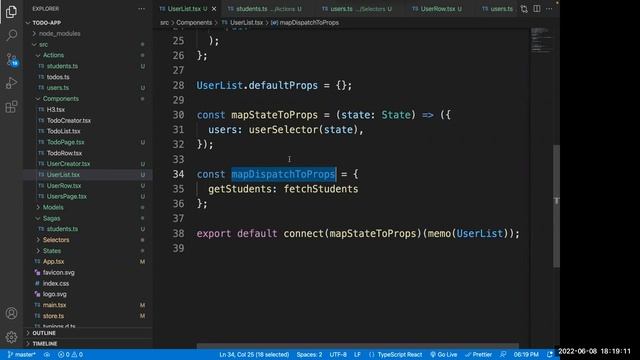
Task: Collapse the Sagas folder
Action: [x=51, y=218]
